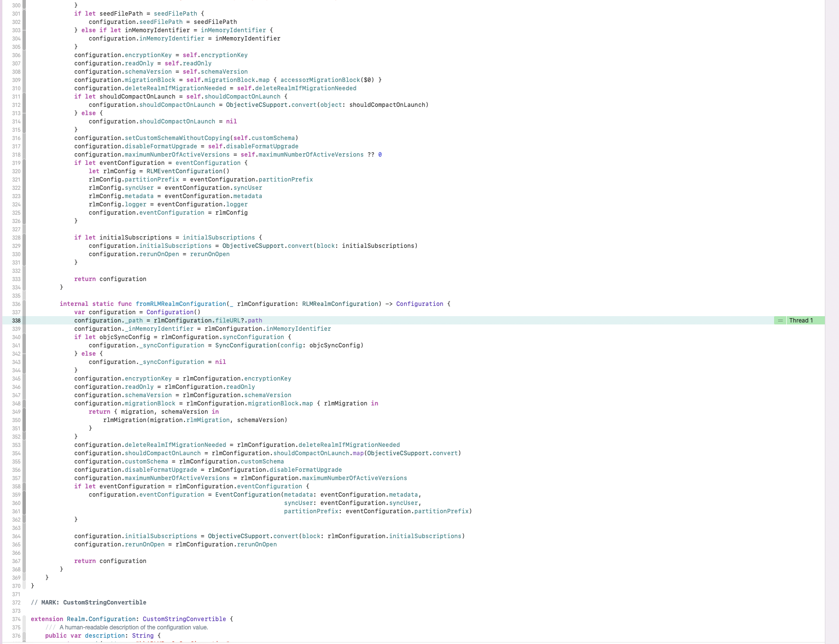Click configuration._inMemoryIdentifier on line 339

click(134, 329)
